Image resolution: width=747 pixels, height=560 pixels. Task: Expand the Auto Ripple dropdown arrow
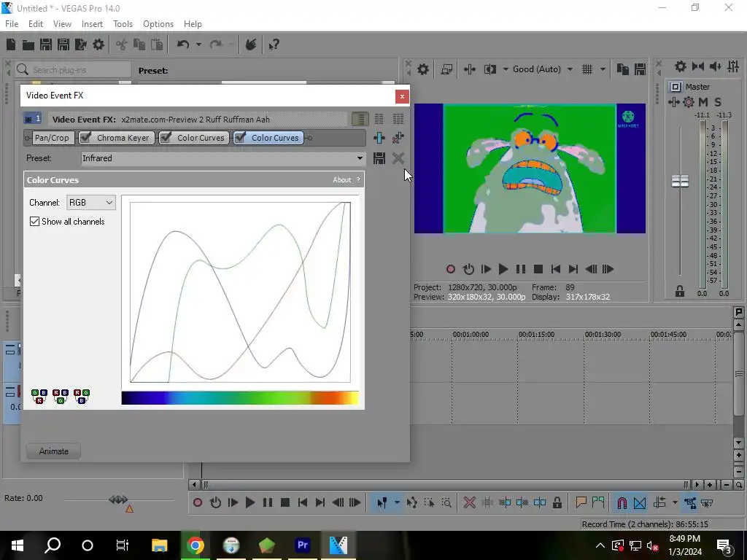point(675,502)
